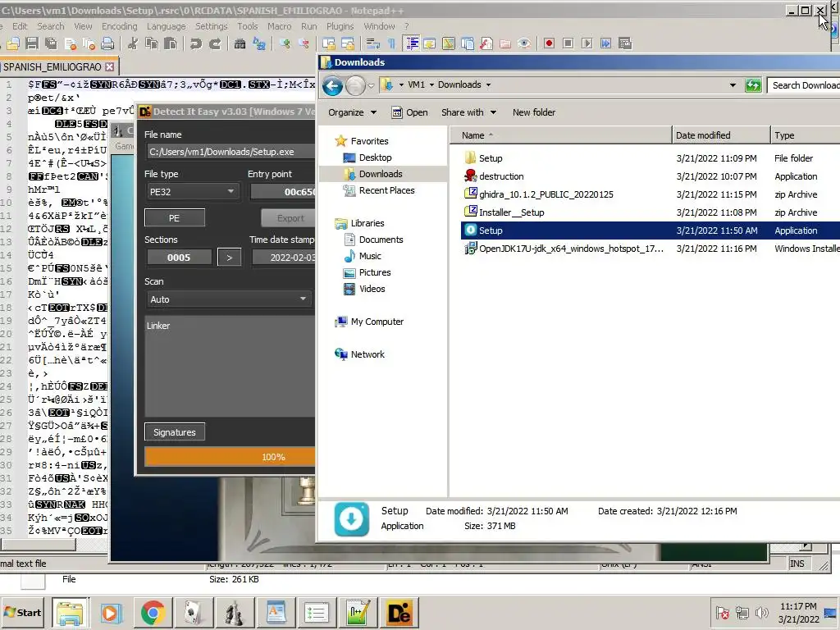Image resolution: width=840 pixels, height=630 pixels.
Task: Open the Scan mode Auto dropdown
Action: [229, 299]
